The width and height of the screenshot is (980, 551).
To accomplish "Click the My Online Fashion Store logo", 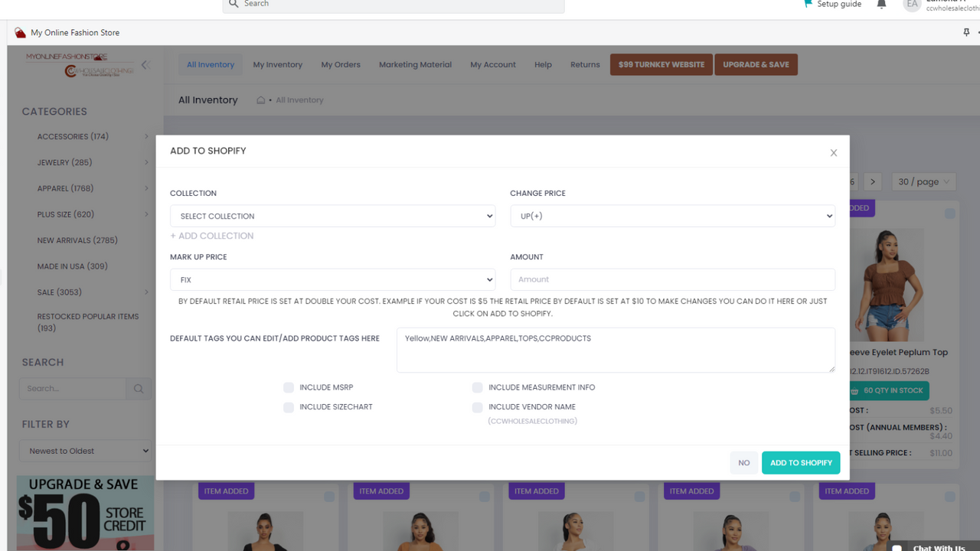I will pyautogui.click(x=21, y=32).
